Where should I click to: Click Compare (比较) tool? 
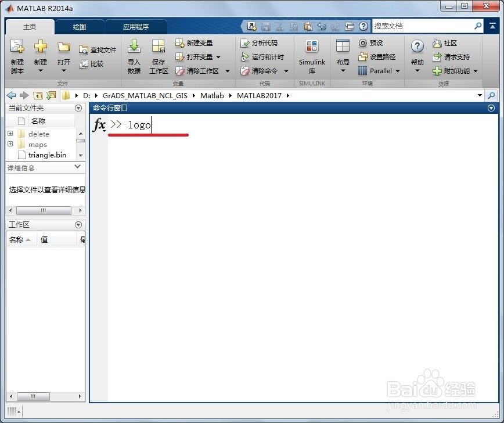click(x=91, y=64)
